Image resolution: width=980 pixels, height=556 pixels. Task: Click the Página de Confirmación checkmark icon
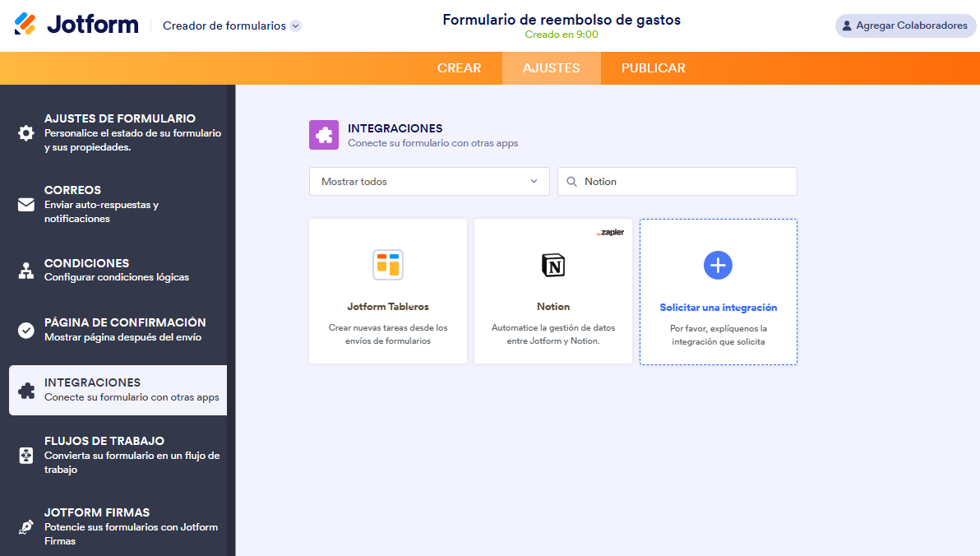tap(26, 331)
